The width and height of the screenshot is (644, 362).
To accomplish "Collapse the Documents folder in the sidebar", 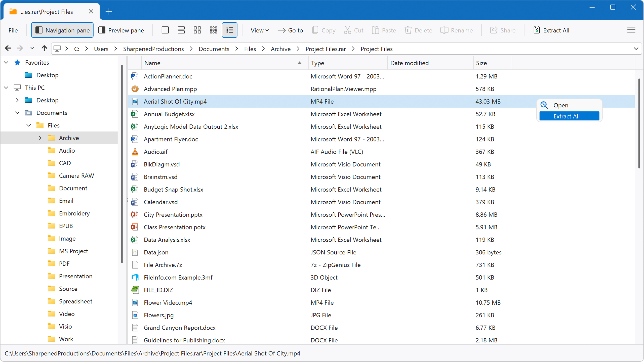I will (17, 113).
